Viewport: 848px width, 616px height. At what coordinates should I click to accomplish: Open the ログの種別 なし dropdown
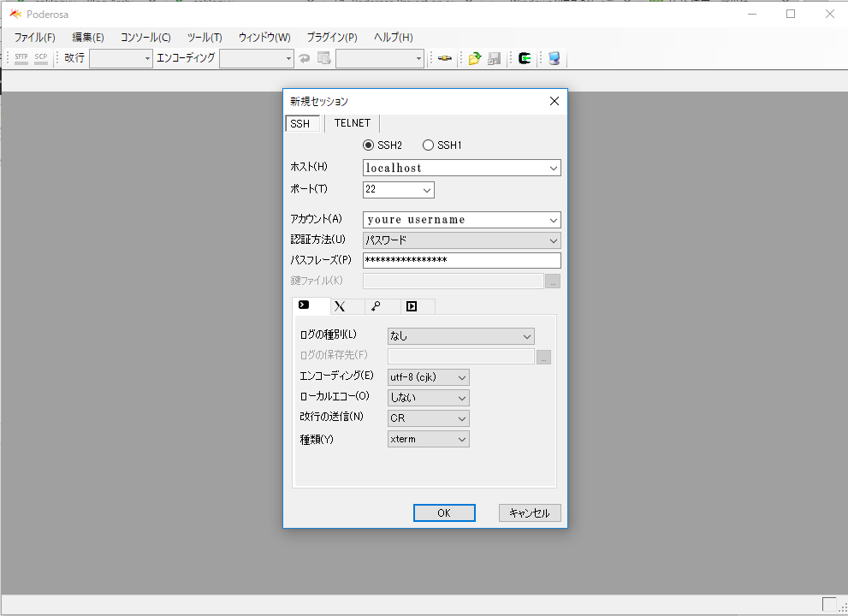461,336
